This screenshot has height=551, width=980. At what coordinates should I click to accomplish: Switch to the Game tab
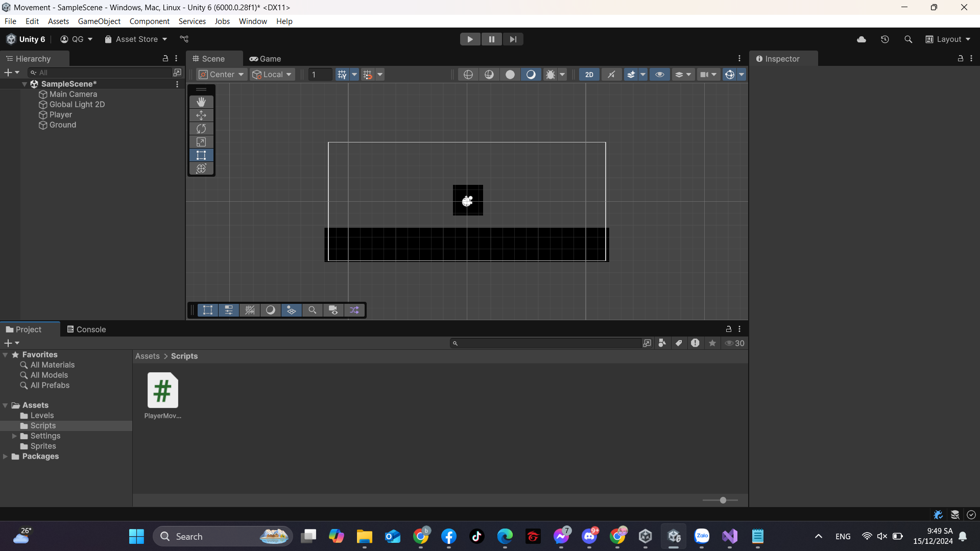265,59
